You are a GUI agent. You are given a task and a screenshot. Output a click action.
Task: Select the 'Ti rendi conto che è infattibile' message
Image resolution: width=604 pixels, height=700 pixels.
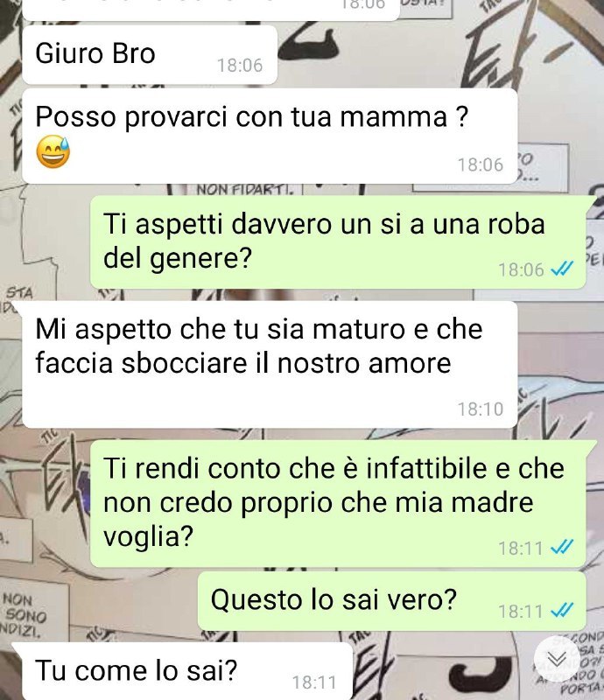pos(338,504)
